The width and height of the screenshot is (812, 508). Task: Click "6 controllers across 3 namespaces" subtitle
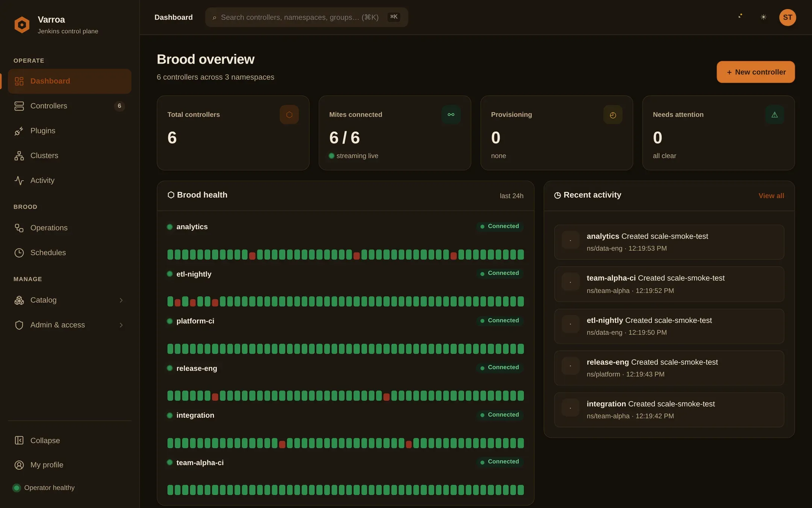point(215,77)
